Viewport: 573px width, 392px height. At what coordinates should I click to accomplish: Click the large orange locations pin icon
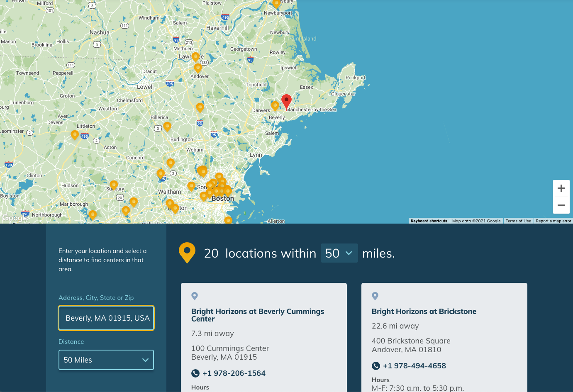(x=187, y=253)
